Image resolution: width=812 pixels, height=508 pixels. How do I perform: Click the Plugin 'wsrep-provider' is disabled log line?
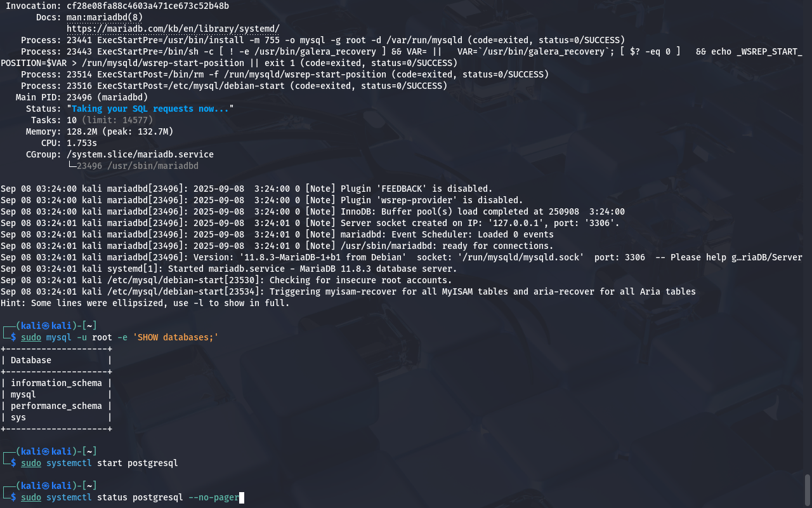coord(262,200)
